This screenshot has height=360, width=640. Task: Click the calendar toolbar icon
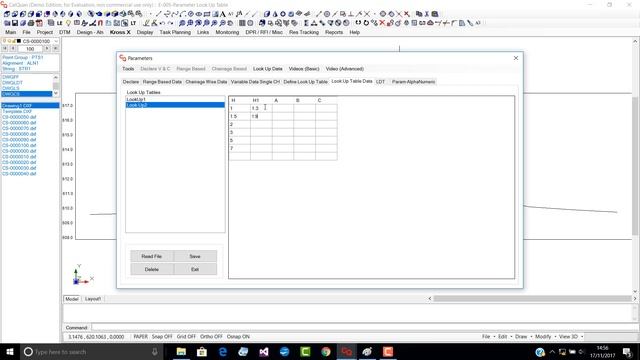click(39, 23)
